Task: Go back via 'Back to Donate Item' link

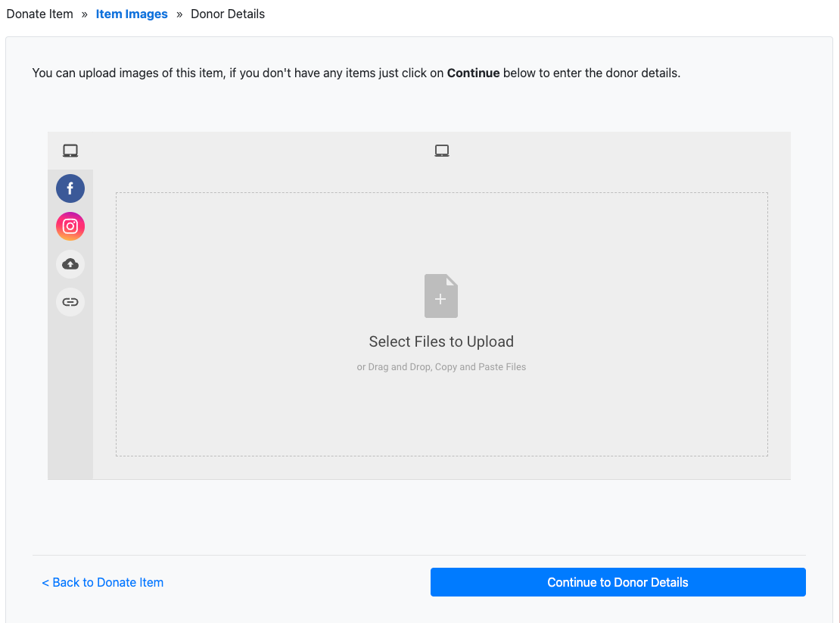Action: click(103, 582)
